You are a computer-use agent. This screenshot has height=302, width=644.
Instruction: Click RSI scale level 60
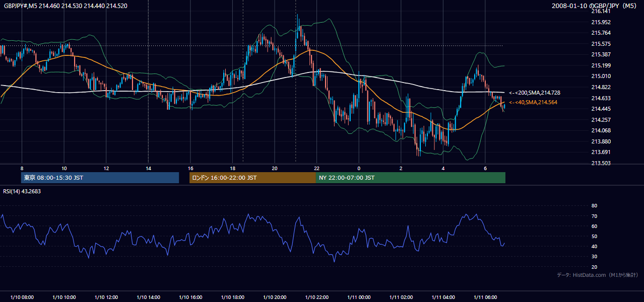[x=594, y=226]
